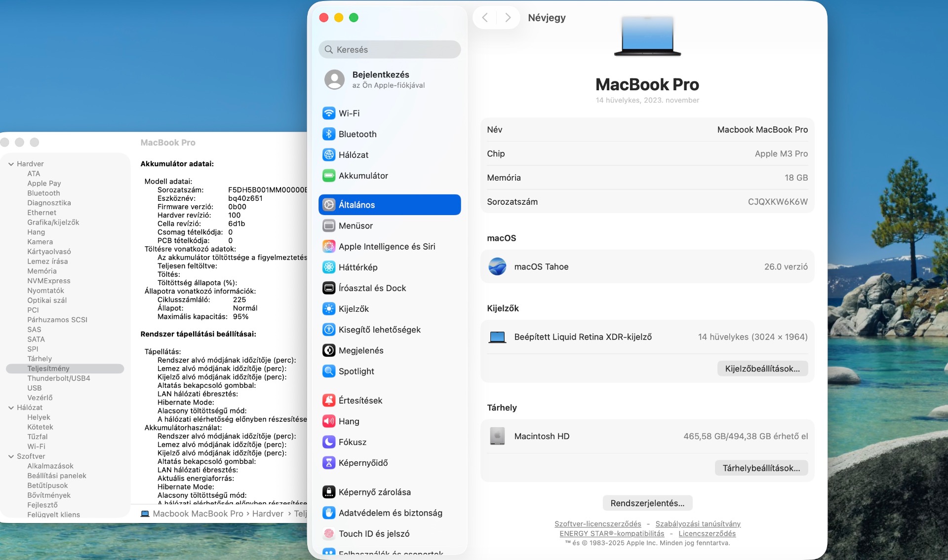The width and height of the screenshot is (948, 560).
Task: Open Értesítések notifications settings
Action: pos(390,400)
